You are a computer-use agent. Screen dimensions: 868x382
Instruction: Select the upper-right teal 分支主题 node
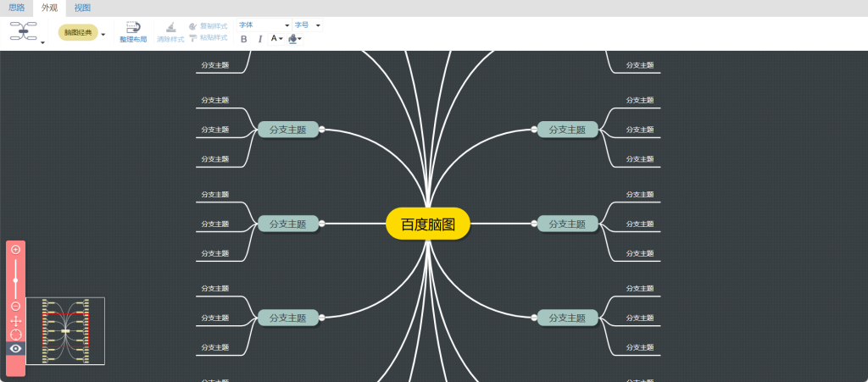click(567, 130)
